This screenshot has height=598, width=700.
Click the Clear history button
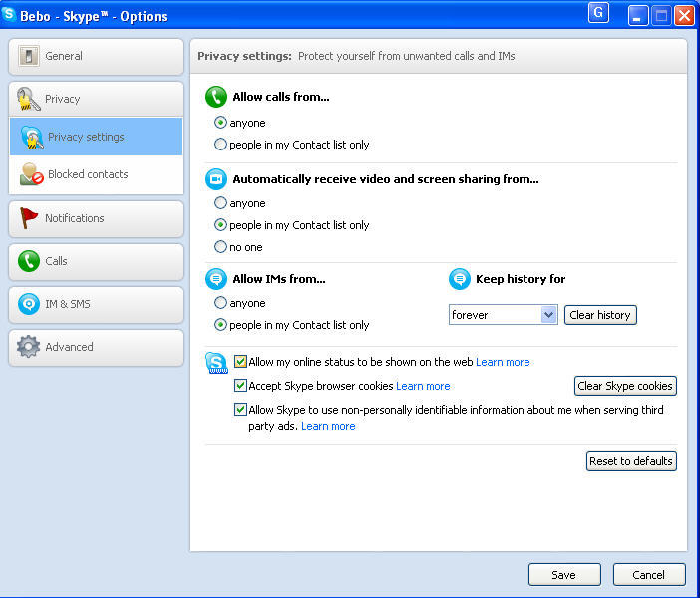click(x=600, y=315)
